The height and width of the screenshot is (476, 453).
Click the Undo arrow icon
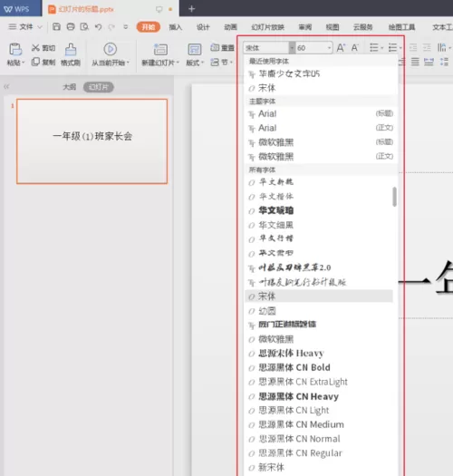[x=98, y=27]
